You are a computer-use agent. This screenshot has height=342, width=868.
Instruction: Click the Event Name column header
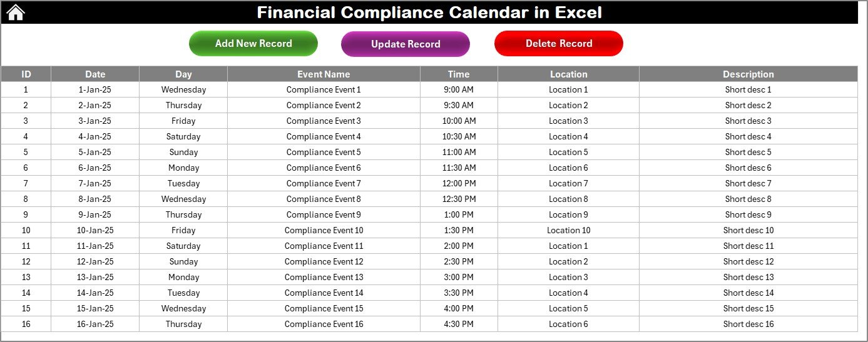tap(324, 74)
